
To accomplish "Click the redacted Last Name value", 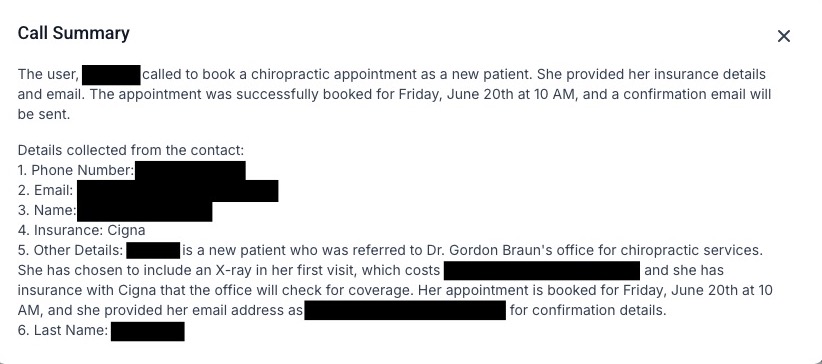I will coord(147,331).
